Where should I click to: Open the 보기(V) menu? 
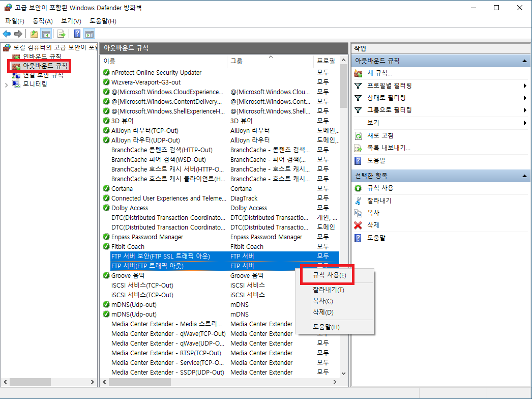[x=71, y=21]
